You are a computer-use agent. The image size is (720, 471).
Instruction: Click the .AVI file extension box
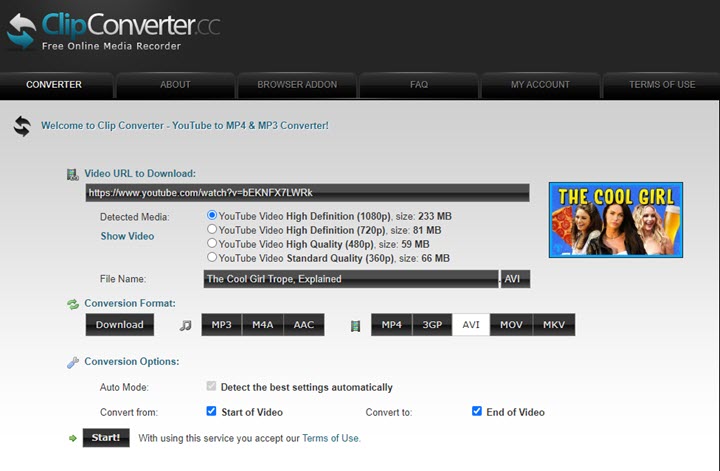pos(515,279)
